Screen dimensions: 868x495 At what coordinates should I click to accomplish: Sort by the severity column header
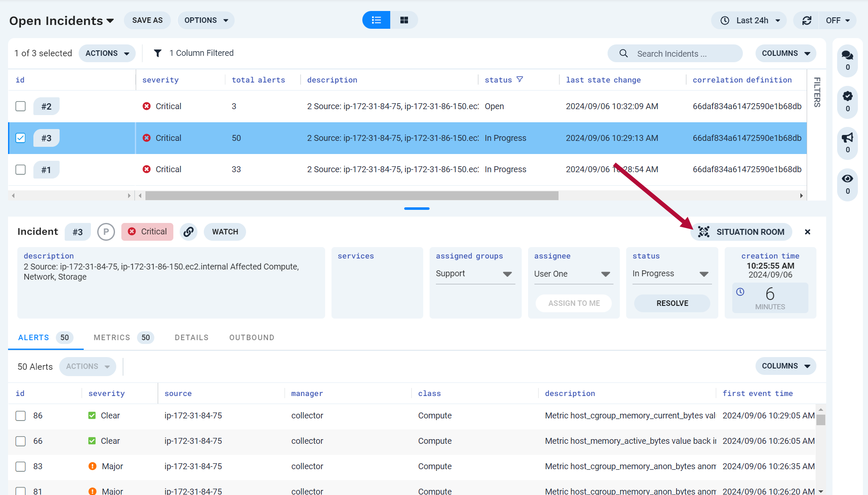pos(160,80)
